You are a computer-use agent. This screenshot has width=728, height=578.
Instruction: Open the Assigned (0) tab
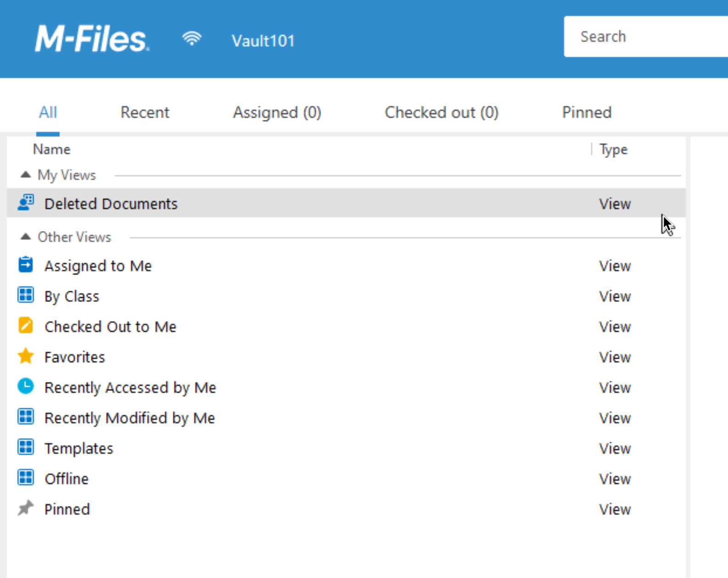click(x=277, y=113)
